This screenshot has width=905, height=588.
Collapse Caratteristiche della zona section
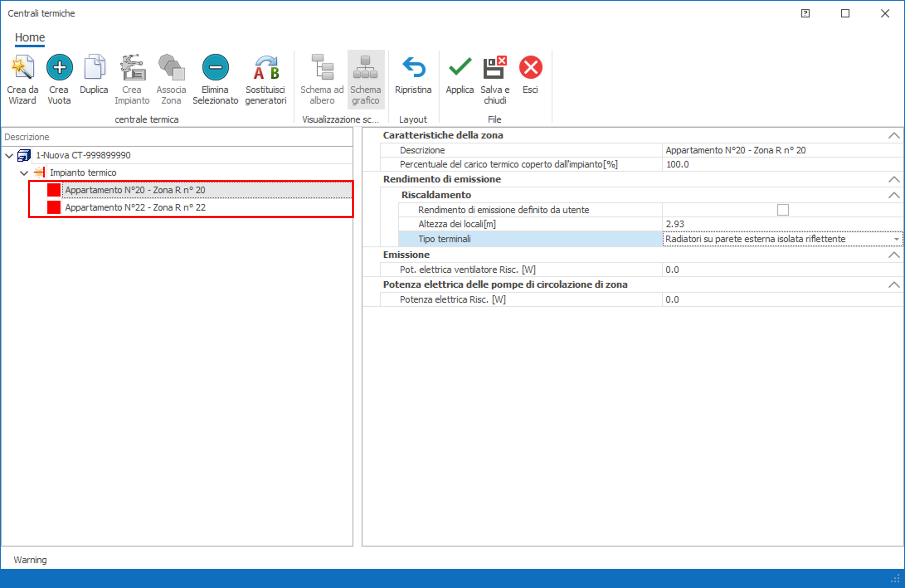point(894,136)
